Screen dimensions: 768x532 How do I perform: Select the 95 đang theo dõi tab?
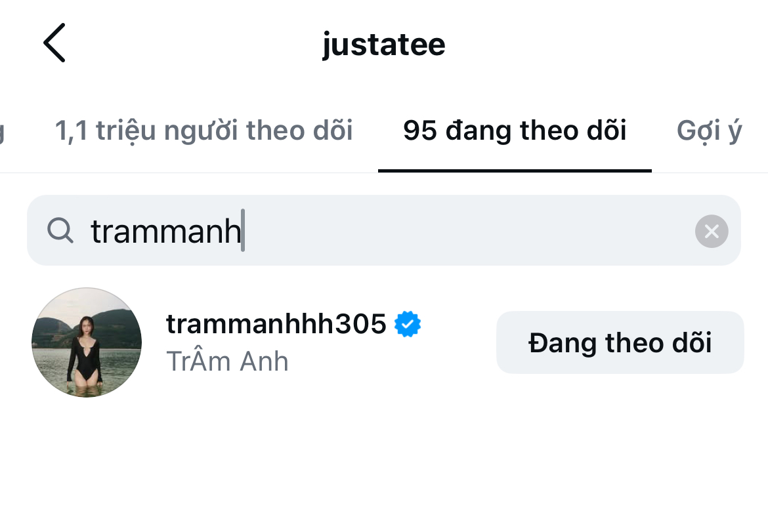pos(515,131)
